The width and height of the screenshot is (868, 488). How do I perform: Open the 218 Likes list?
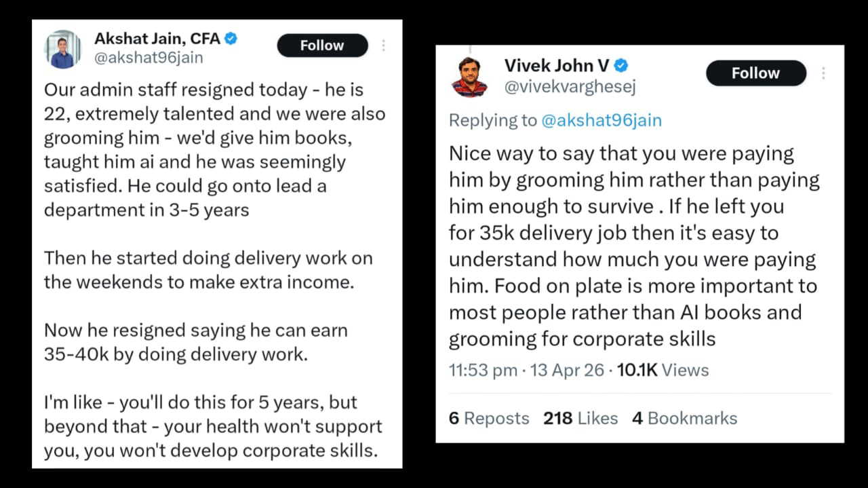[x=580, y=418]
